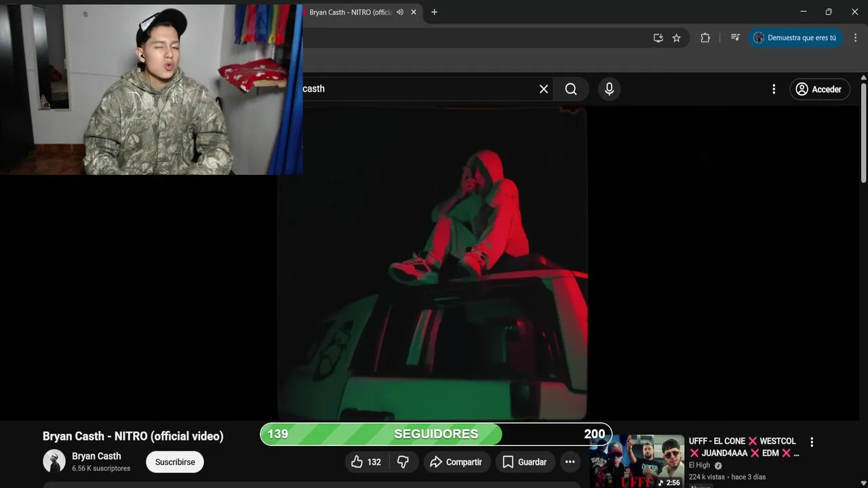The image size is (868, 488).
Task: Save the video with Guardar
Action: click(525, 462)
